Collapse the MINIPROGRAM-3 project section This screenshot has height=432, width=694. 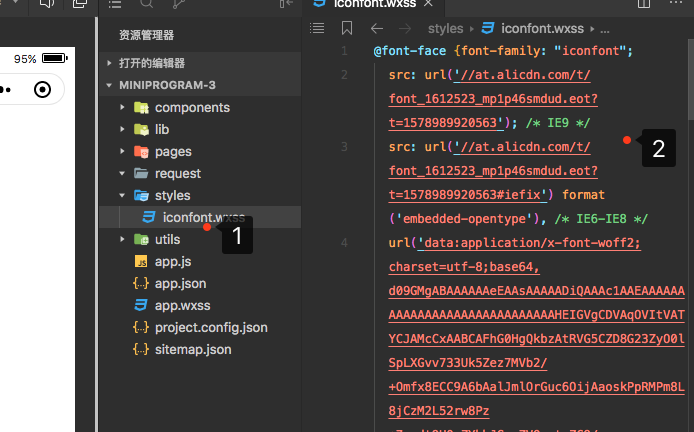[200, 85]
